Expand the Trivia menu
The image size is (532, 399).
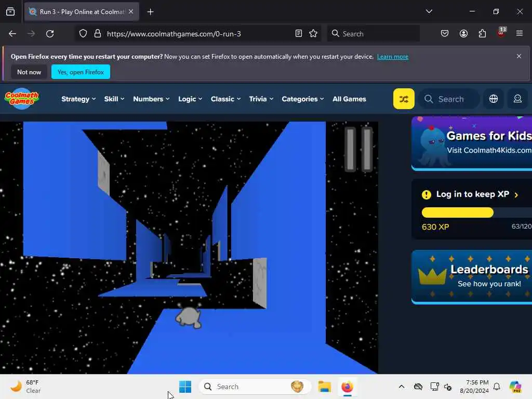(x=261, y=99)
